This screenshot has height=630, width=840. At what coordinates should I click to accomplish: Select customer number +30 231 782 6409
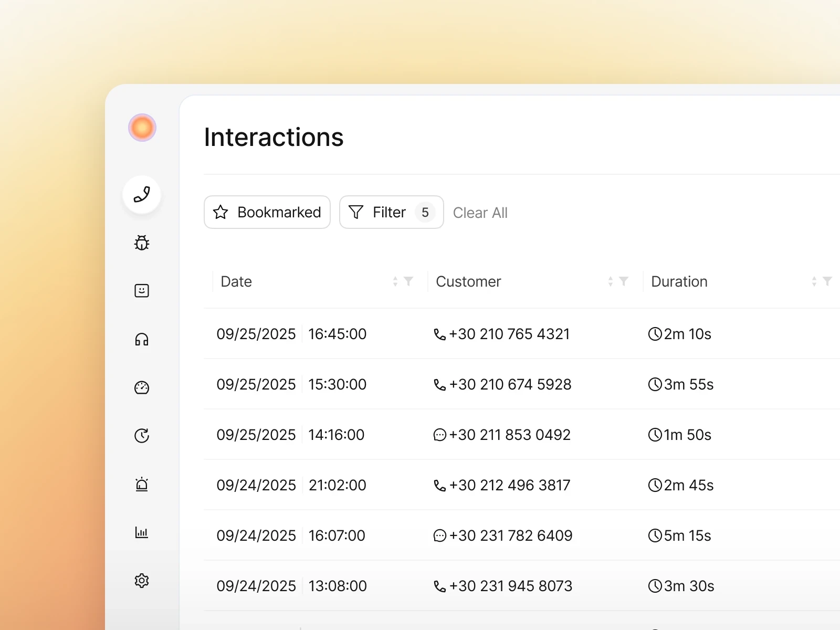point(511,535)
